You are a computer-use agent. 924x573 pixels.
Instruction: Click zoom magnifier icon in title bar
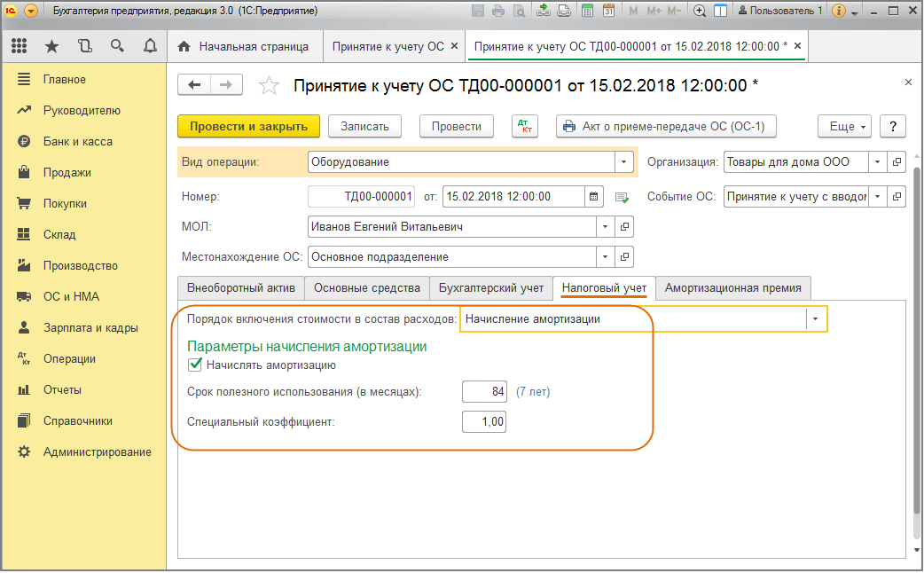tap(700, 11)
